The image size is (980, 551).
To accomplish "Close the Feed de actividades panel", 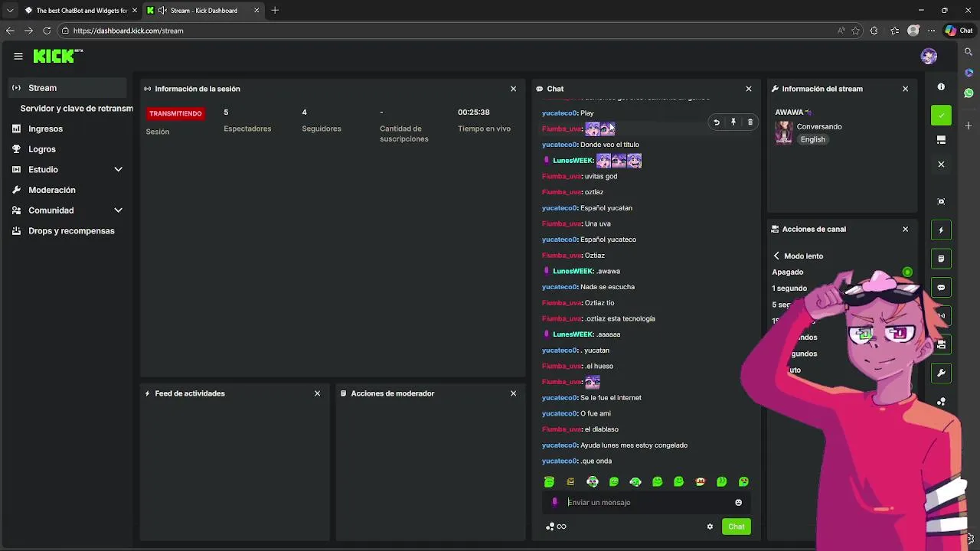I will (x=318, y=393).
